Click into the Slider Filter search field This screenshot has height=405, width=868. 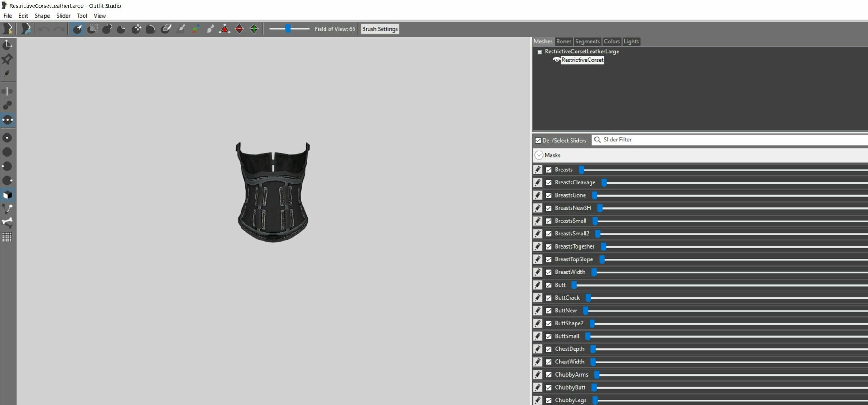click(x=723, y=140)
